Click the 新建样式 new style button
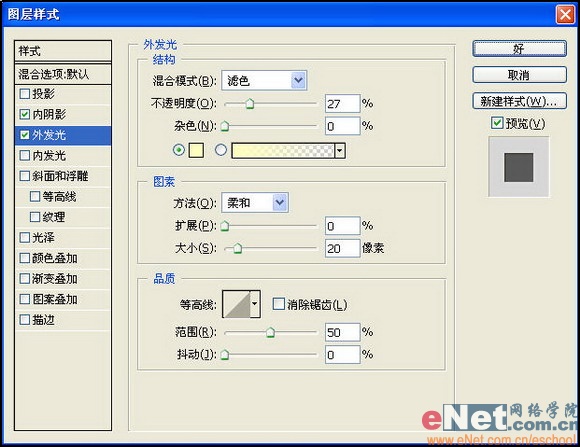The width and height of the screenshot is (580, 447). [519, 101]
